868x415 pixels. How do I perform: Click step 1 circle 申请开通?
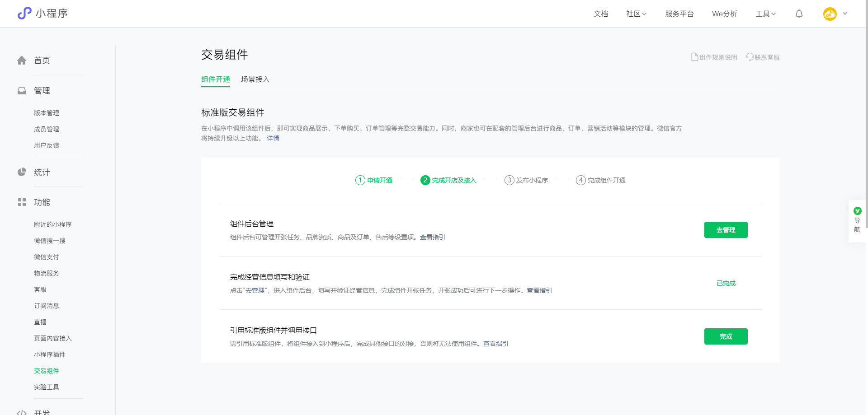click(360, 180)
